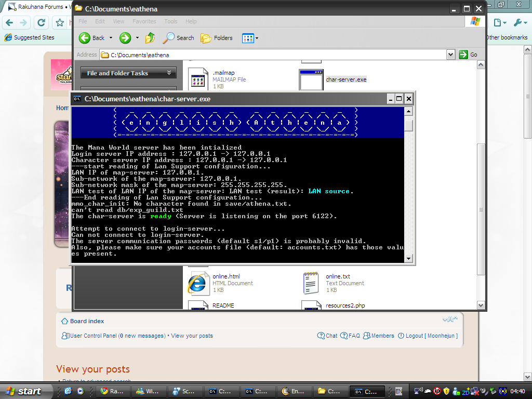This screenshot has width=532, height=399.
Task: Toggle the Folders pane button
Action: click(217, 38)
